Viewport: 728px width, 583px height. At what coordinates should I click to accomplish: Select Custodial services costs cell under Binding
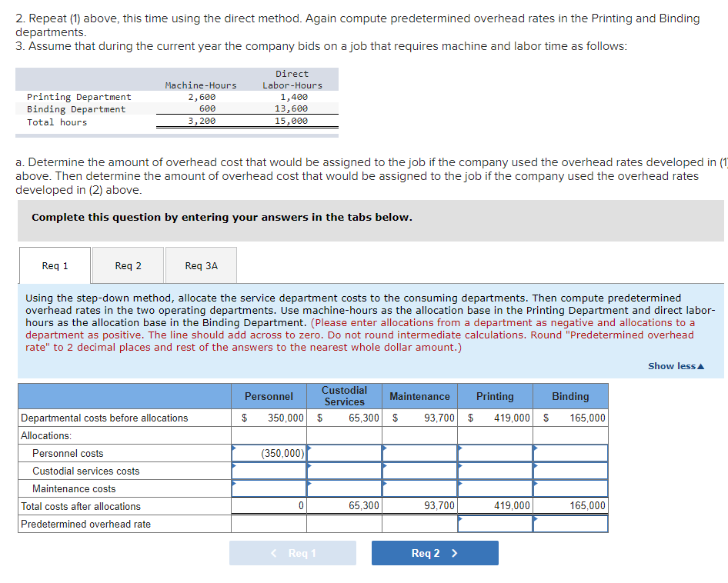[570, 471]
